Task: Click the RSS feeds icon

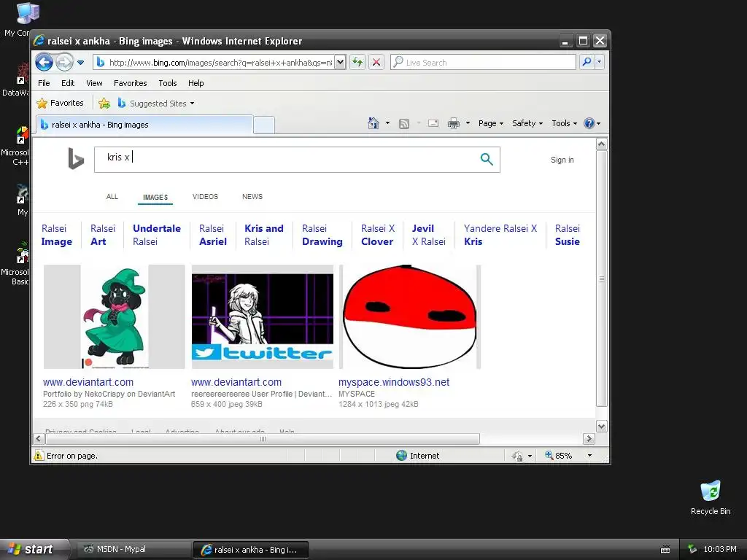Action: pyautogui.click(x=404, y=124)
